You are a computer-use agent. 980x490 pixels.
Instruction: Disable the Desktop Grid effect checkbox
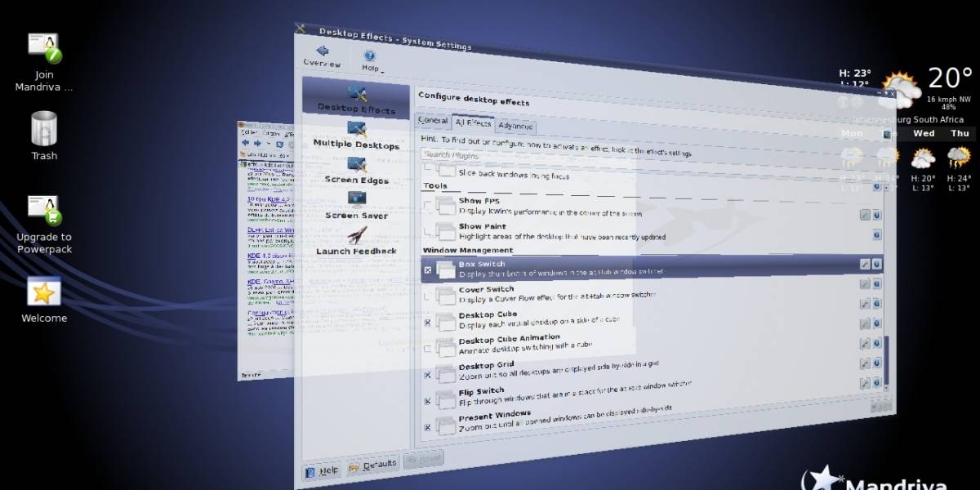[x=427, y=375]
